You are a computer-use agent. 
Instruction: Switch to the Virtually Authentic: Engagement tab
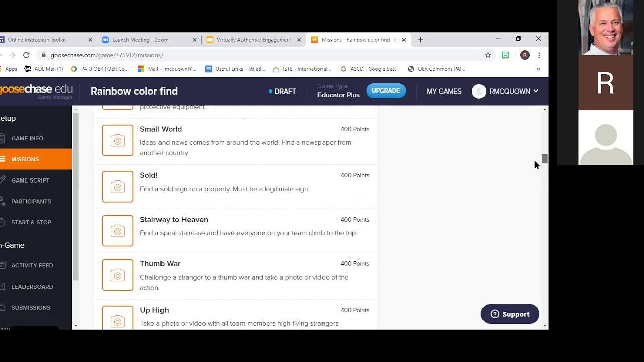pos(254,40)
